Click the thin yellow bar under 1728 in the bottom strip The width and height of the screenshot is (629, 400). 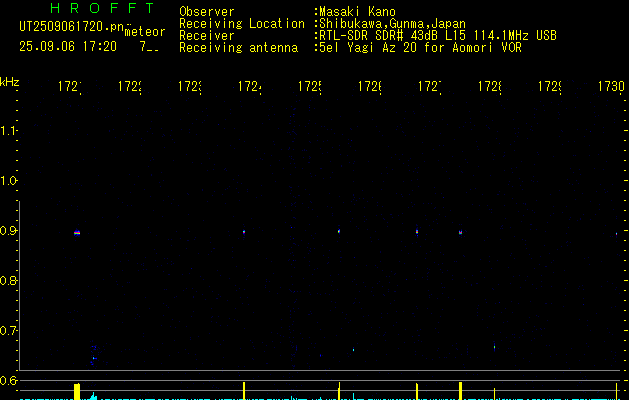click(494, 394)
